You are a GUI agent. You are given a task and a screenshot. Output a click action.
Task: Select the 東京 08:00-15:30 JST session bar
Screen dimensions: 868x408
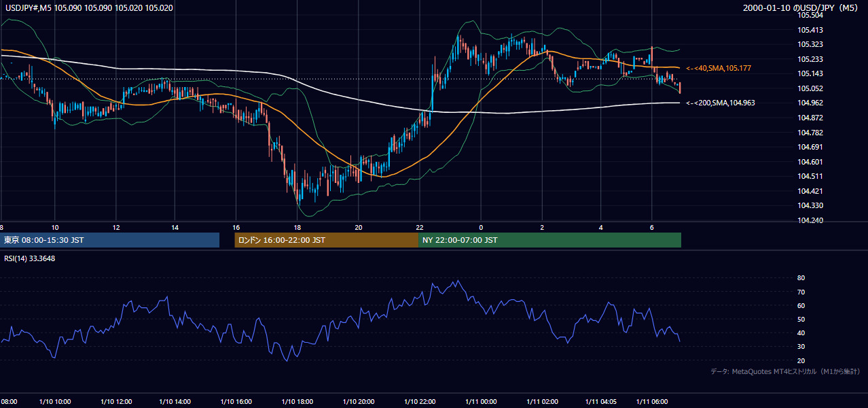pos(109,240)
